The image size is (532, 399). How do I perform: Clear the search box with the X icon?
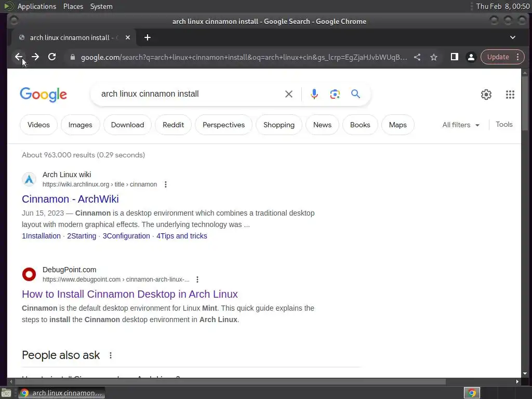289,94
